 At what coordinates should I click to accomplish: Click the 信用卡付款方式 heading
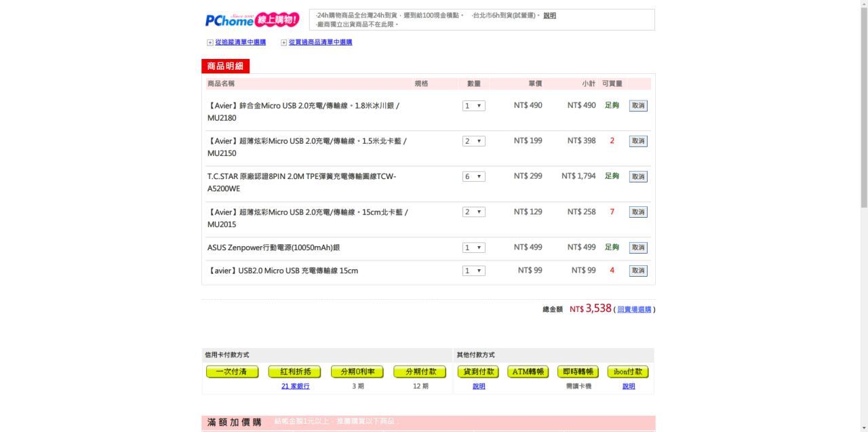click(226, 355)
